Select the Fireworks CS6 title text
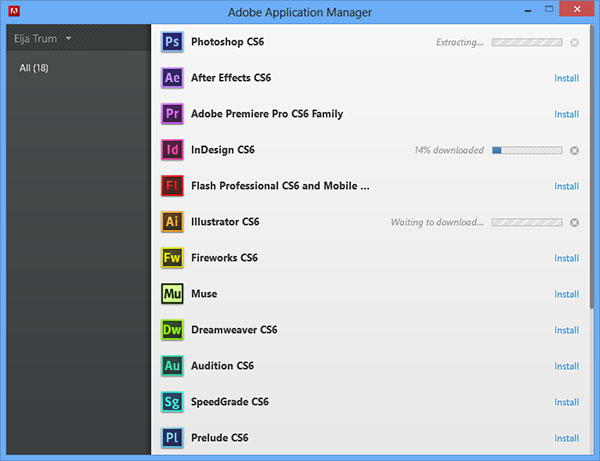The width and height of the screenshot is (600, 461). point(225,257)
